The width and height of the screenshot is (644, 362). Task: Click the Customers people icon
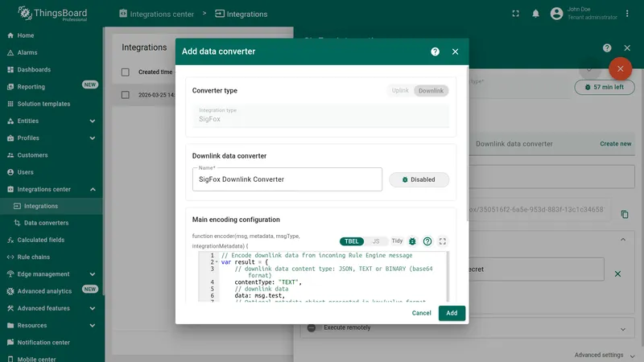10,155
